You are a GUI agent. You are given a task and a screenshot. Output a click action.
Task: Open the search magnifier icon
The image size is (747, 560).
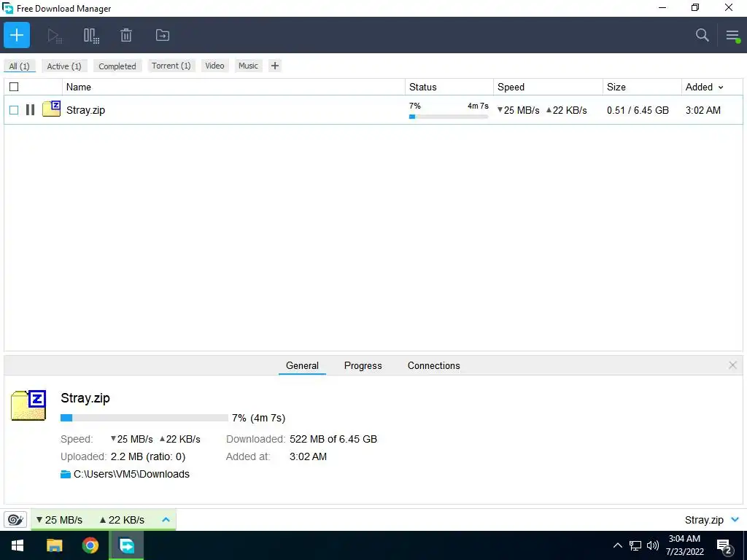703,35
